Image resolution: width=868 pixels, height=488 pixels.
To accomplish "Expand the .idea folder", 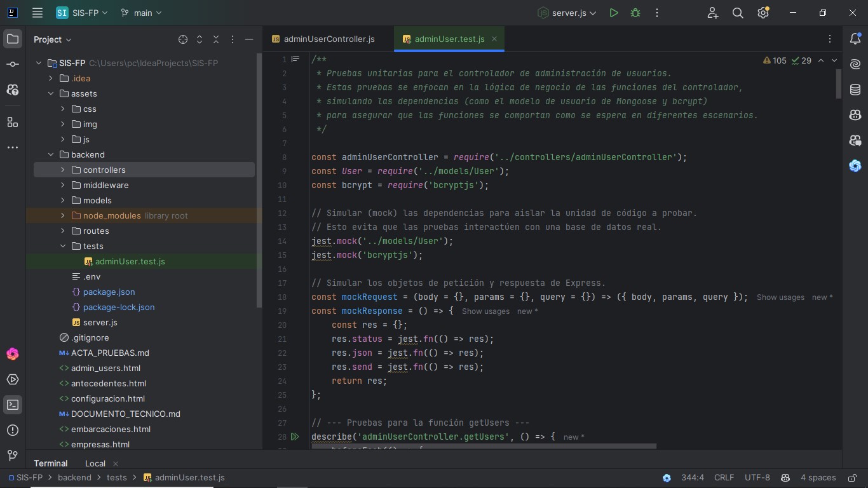I will (x=51, y=78).
